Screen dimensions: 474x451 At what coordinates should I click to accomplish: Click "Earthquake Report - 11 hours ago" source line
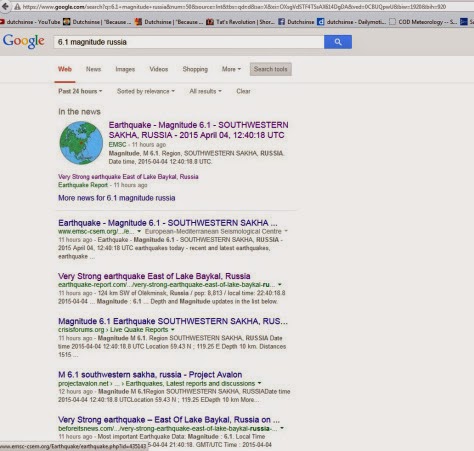(x=103, y=185)
